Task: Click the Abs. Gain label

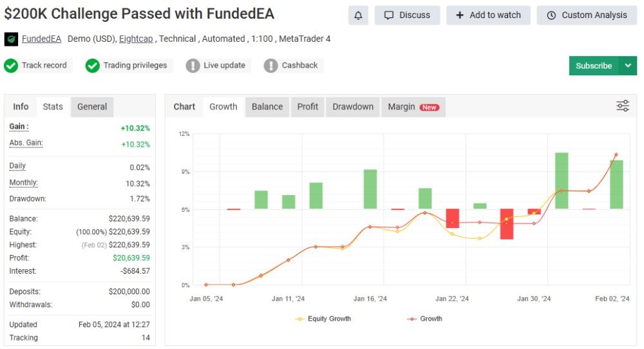Action: (26, 143)
